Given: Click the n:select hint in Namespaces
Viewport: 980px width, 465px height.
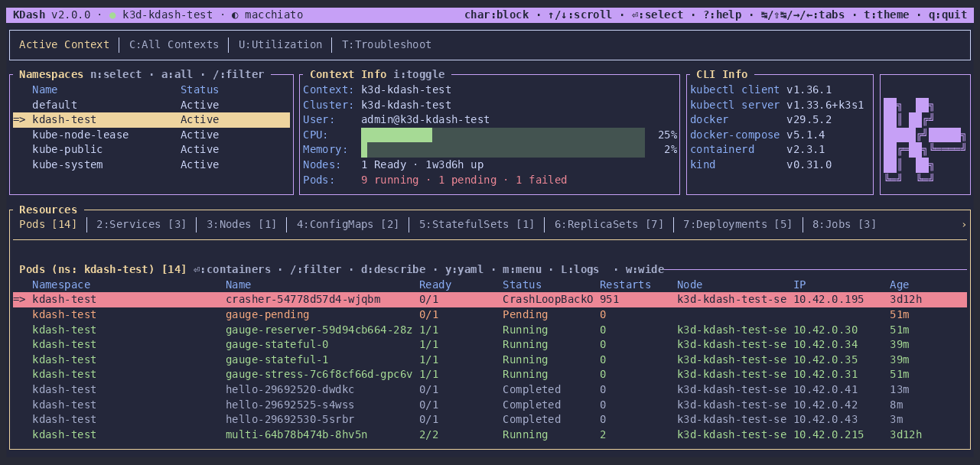Looking at the screenshot, I should pos(116,74).
